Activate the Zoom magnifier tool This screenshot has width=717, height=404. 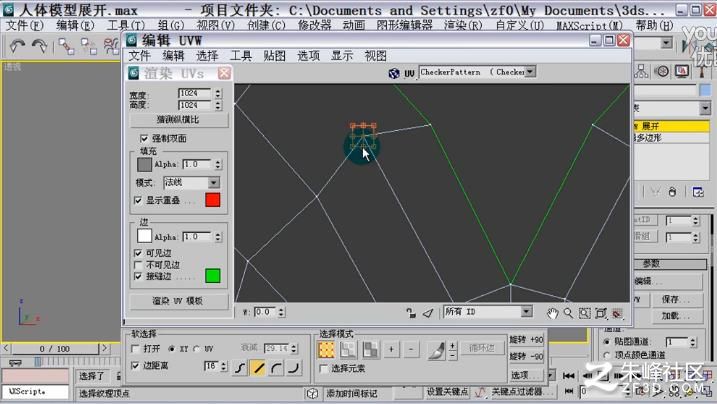pyautogui.click(x=568, y=313)
